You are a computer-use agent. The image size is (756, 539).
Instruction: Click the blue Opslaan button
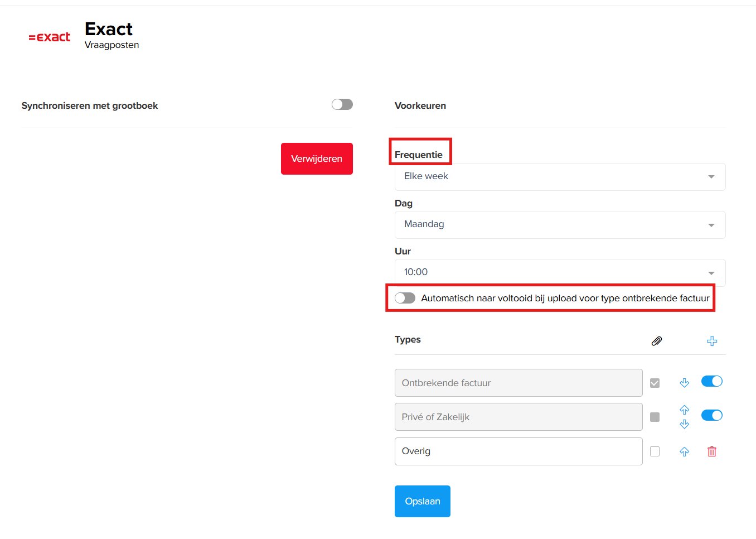click(x=423, y=501)
